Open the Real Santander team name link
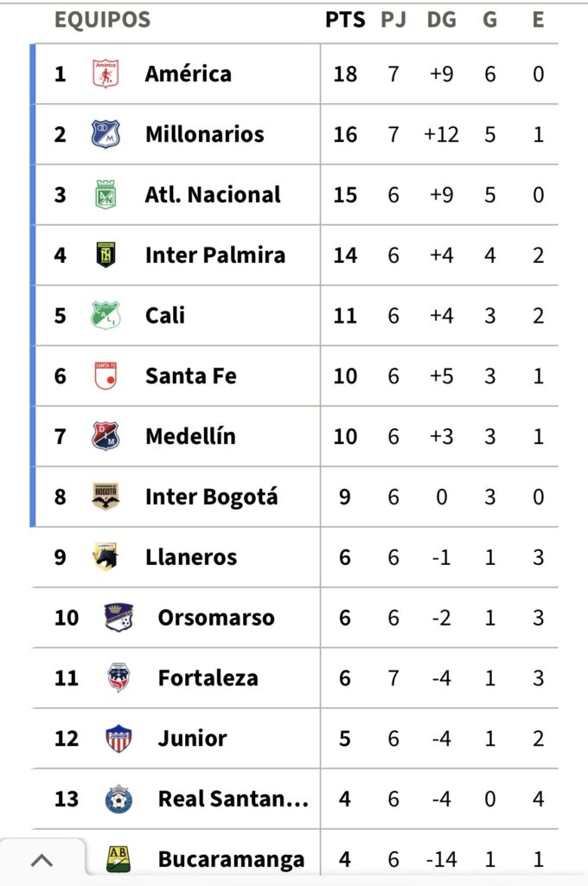588x886 pixels. (233, 799)
